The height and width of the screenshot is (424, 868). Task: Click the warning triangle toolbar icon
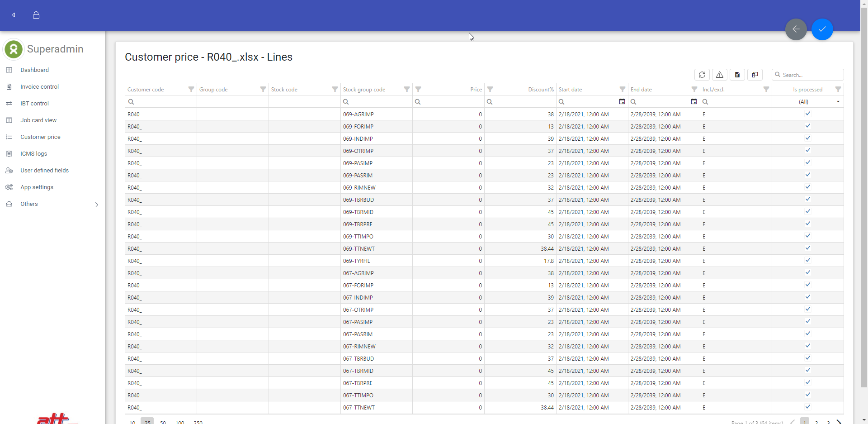click(x=719, y=75)
